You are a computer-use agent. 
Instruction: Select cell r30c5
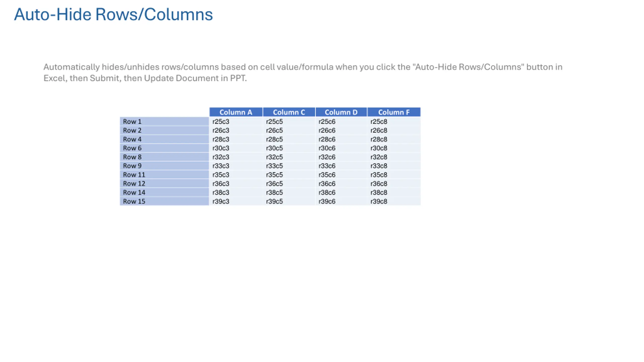[x=289, y=148]
